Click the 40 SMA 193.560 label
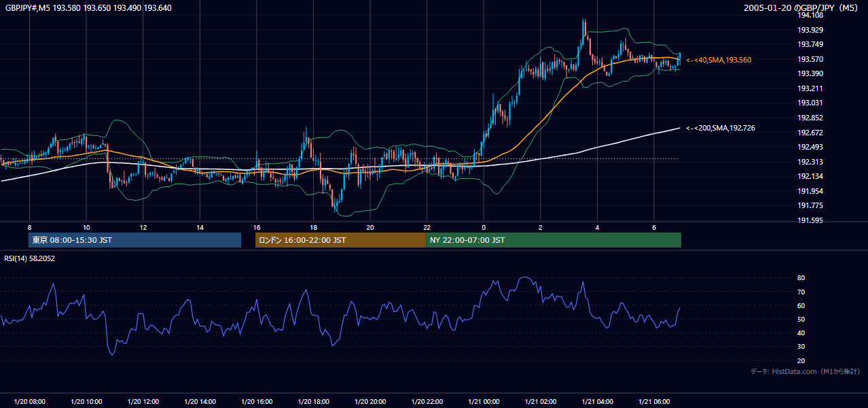The width and height of the screenshot is (868, 408). [x=719, y=60]
